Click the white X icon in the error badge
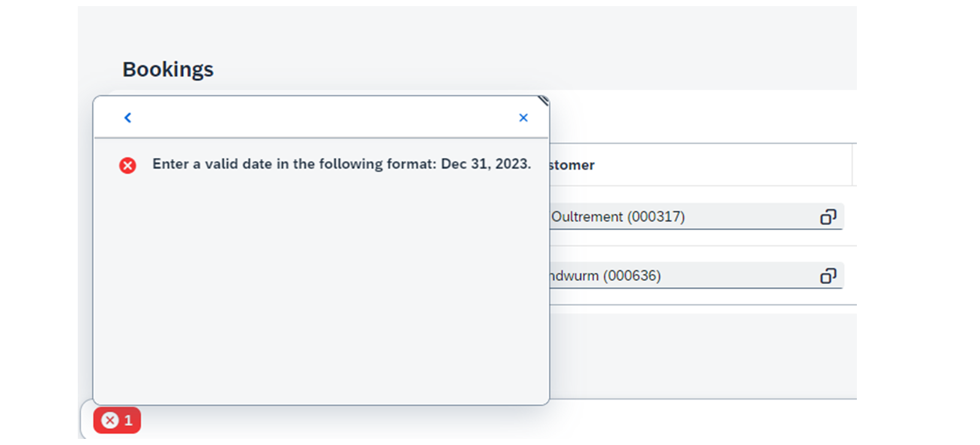980x445 pixels. click(x=110, y=421)
